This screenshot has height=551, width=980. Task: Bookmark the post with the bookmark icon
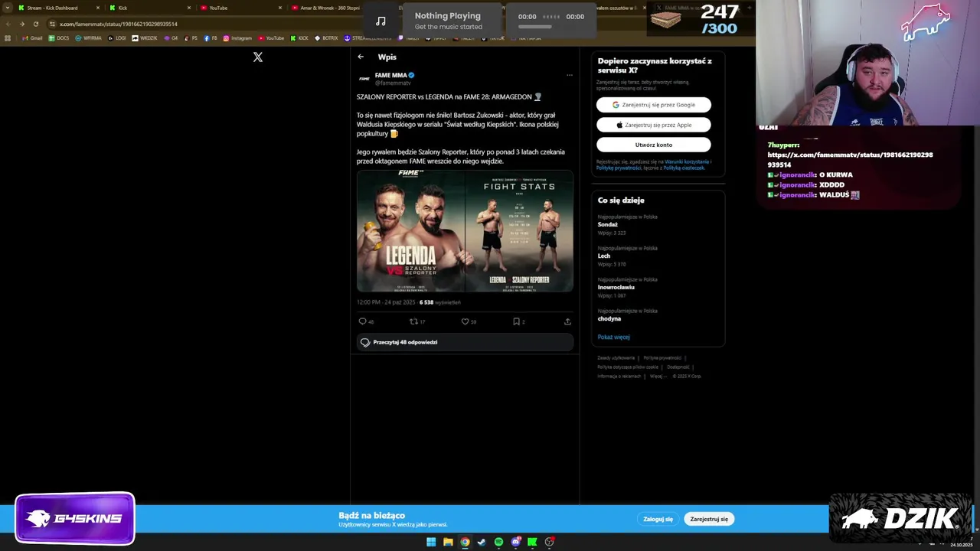click(516, 321)
